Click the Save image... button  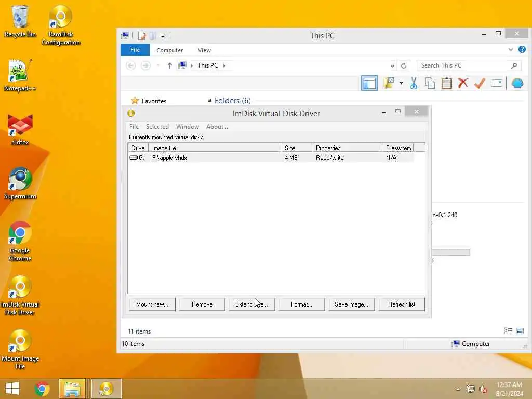352,304
